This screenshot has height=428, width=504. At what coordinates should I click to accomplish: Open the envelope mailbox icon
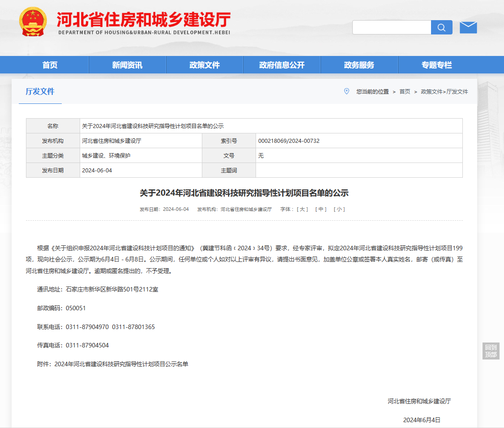[x=468, y=28]
